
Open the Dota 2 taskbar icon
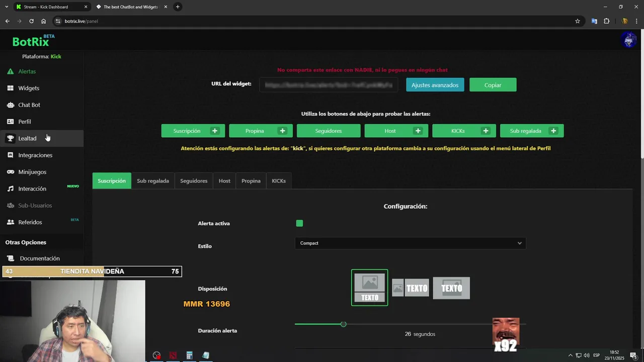point(173,355)
